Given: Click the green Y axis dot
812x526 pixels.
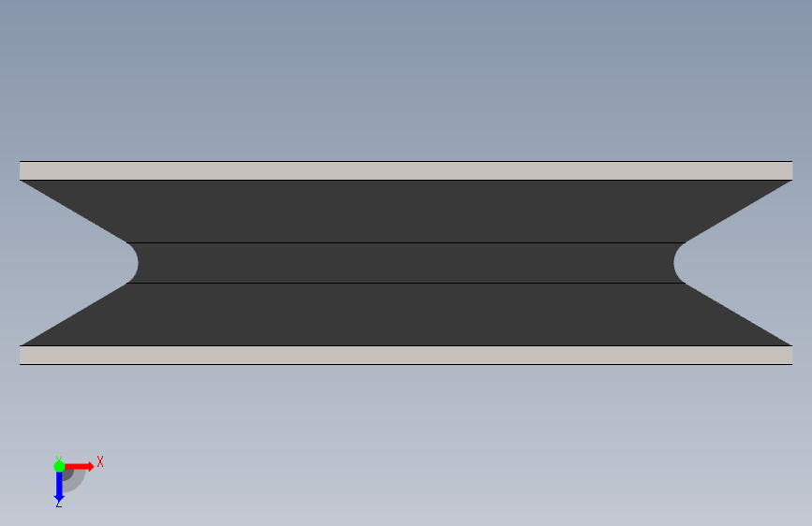Looking at the screenshot, I should (x=59, y=466).
